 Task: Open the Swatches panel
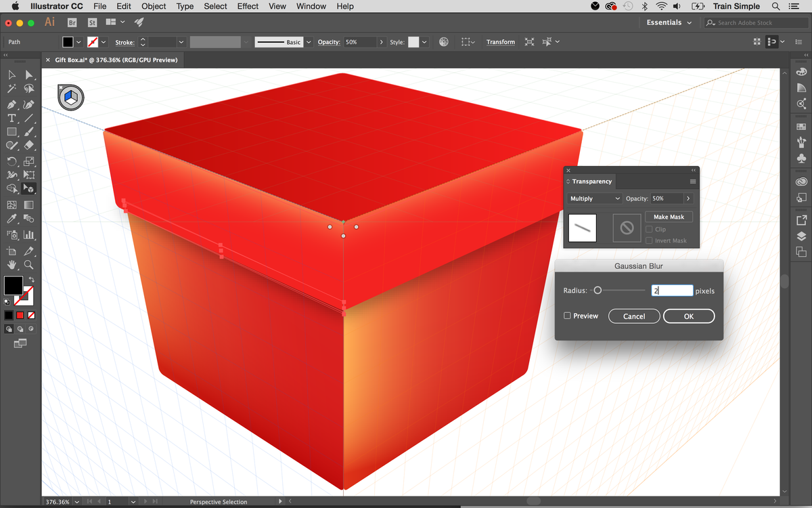801,126
